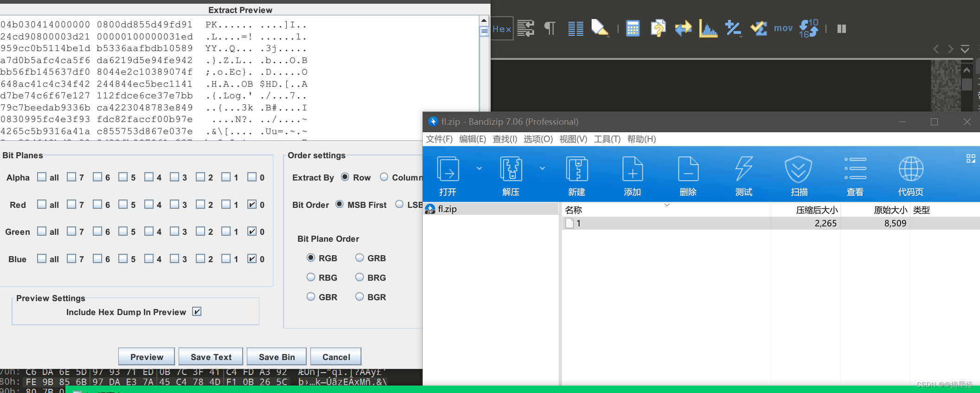
Task: Click the yellow-blue convert arrows icon
Action: 683,29
